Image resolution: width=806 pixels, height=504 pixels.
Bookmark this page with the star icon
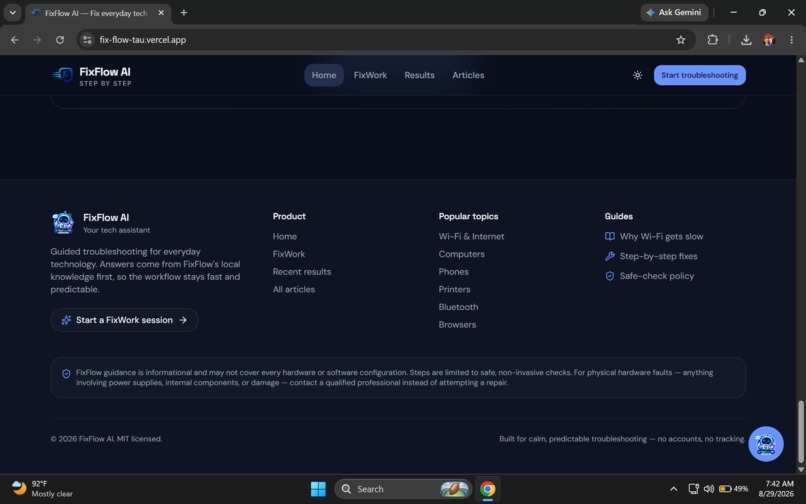[x=681, y=40]
